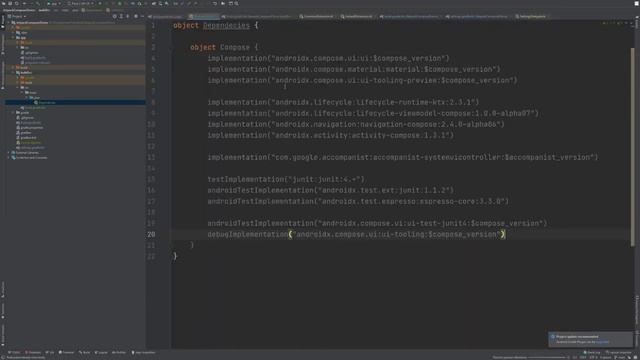Click the accompanist-systemuicontroller implementation line
This screenshot has width=640, height=360.
[x=402, y=157]
